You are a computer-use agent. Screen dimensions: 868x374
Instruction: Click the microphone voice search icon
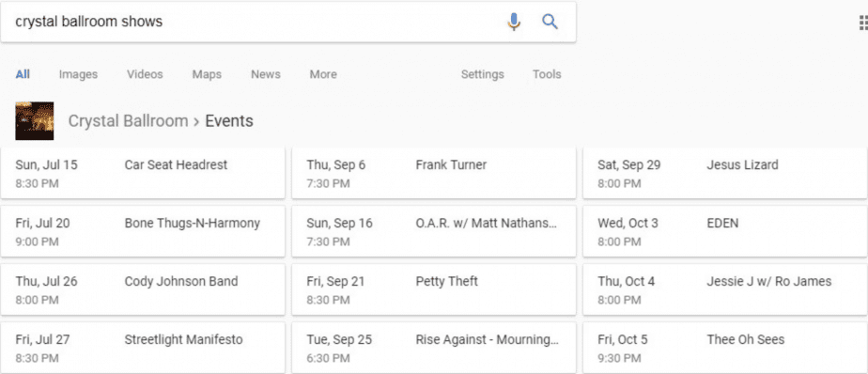pyautogui.click(x=514, y=22)
